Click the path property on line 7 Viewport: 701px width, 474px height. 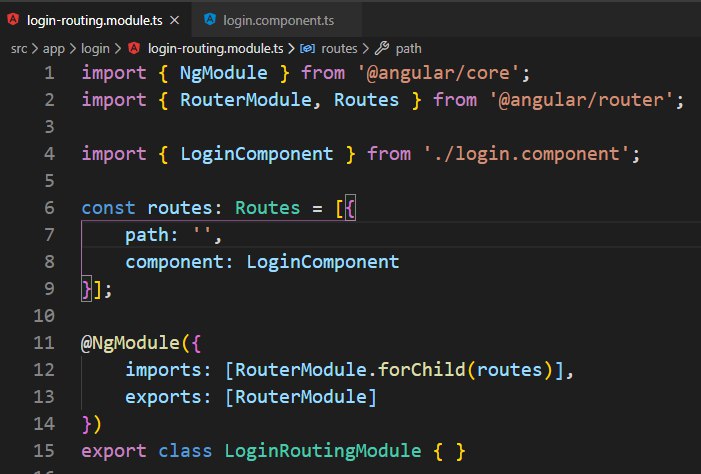tap(147, 236)
